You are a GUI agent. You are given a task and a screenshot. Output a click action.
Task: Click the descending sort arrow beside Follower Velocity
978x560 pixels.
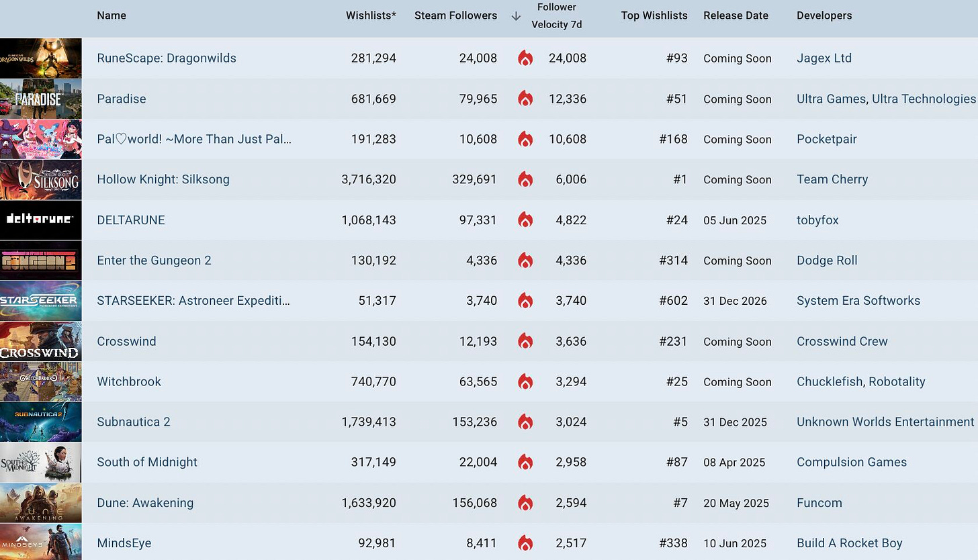pos(516,16)
